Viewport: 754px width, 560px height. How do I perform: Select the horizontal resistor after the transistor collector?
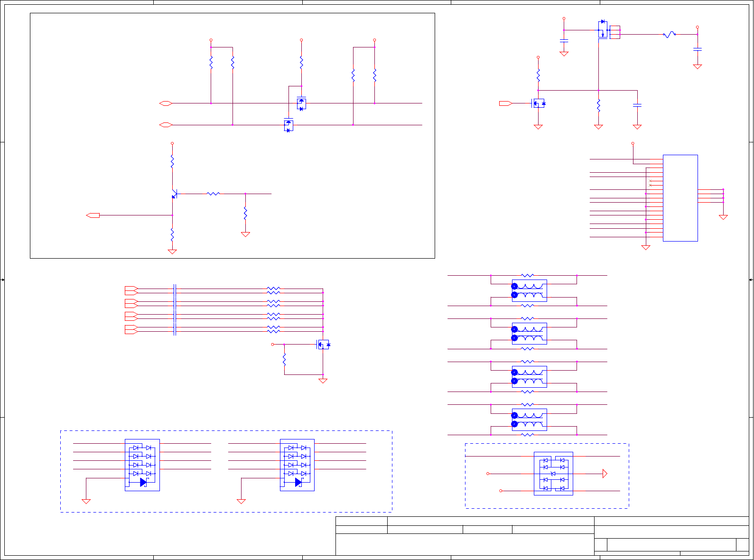pyautogui.click(x=214, y=194)
